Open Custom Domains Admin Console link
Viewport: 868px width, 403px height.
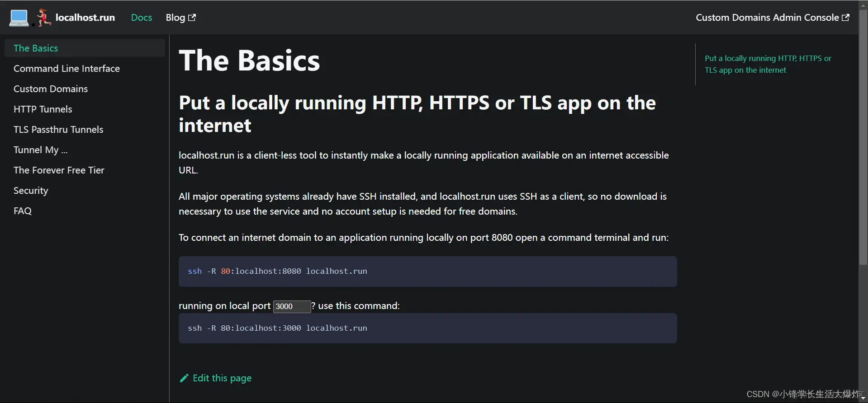(x=773, y=18)
